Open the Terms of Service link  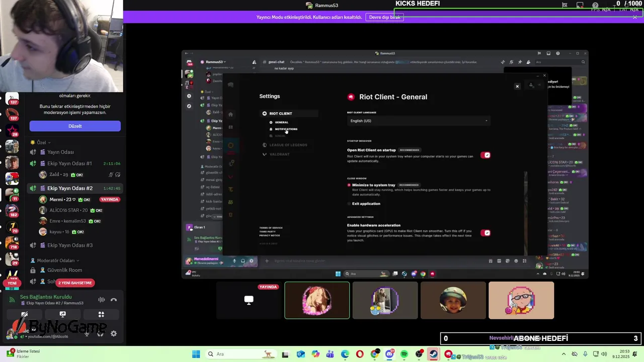pyautogui.click(x=271, y=228)
